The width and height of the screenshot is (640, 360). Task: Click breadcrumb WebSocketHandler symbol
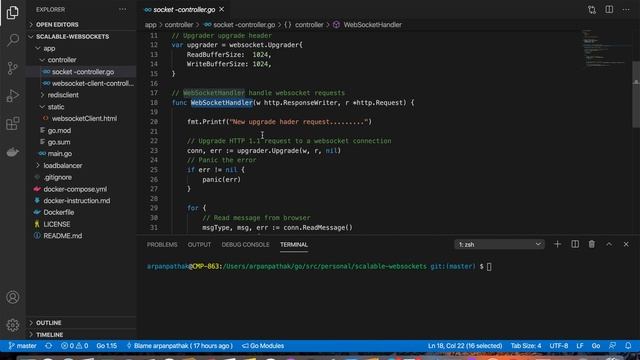pyautogui.click(x=372, y=24)
